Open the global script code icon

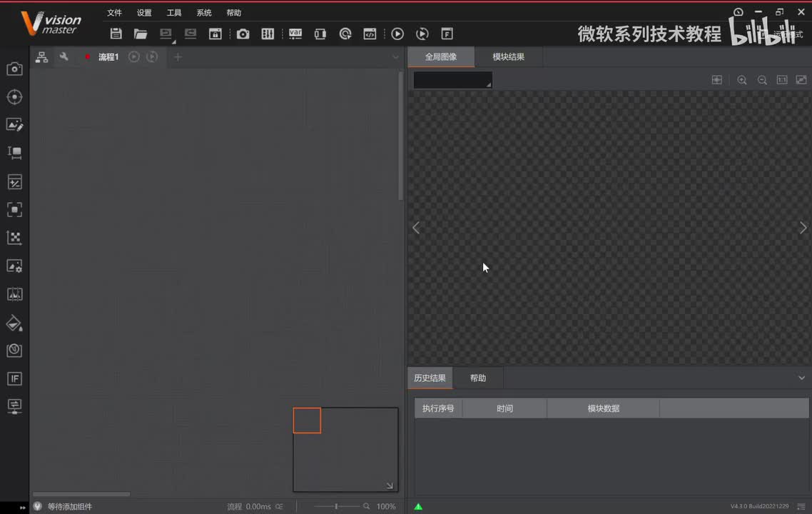[x=370, y=34]
